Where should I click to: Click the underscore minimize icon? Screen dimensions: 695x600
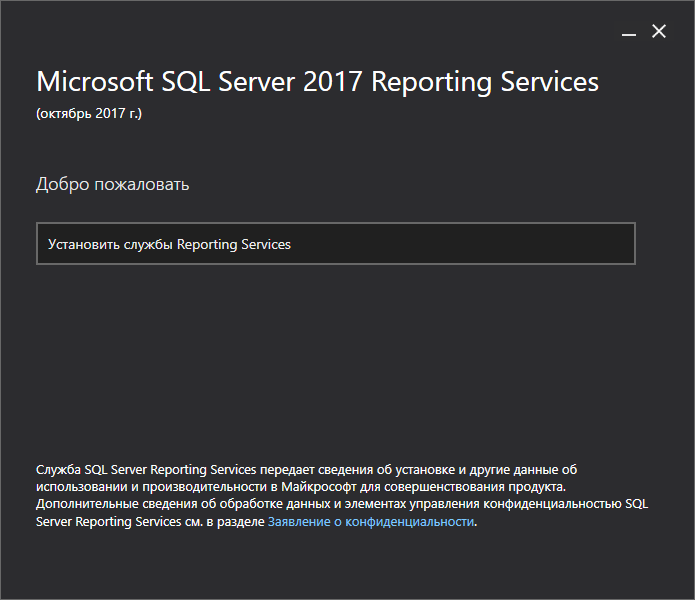[629, 32]
